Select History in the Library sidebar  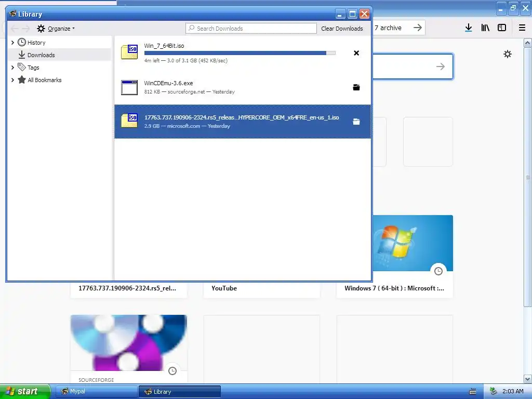[36, 43]
